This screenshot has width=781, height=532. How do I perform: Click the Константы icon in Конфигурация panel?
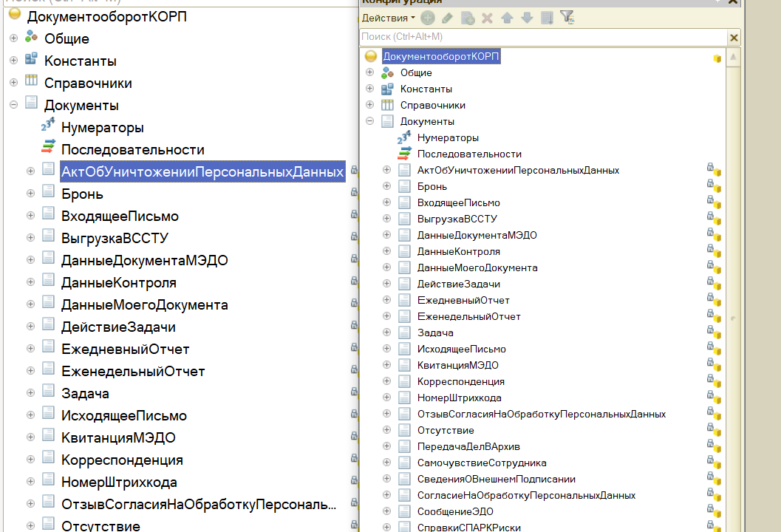[387, 89]
